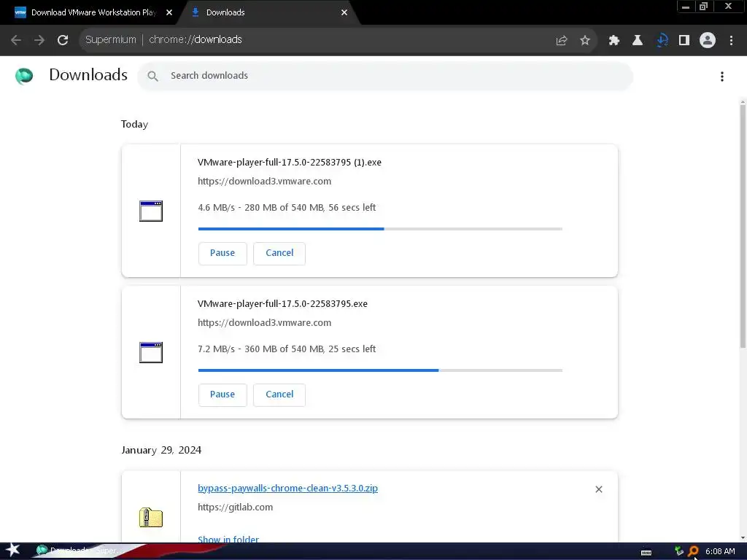Open Downloads page more actions menu
This screenshot has height=560, width=747.
[722, 77]
